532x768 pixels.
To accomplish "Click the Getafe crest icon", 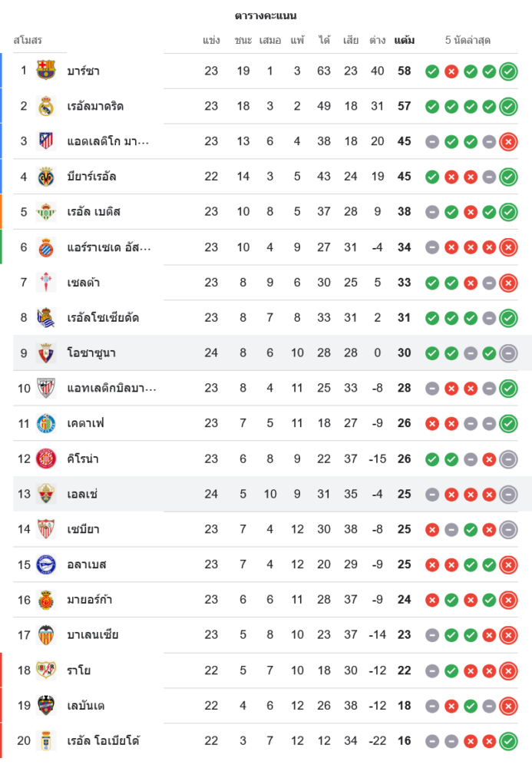I will pos(46,423).
